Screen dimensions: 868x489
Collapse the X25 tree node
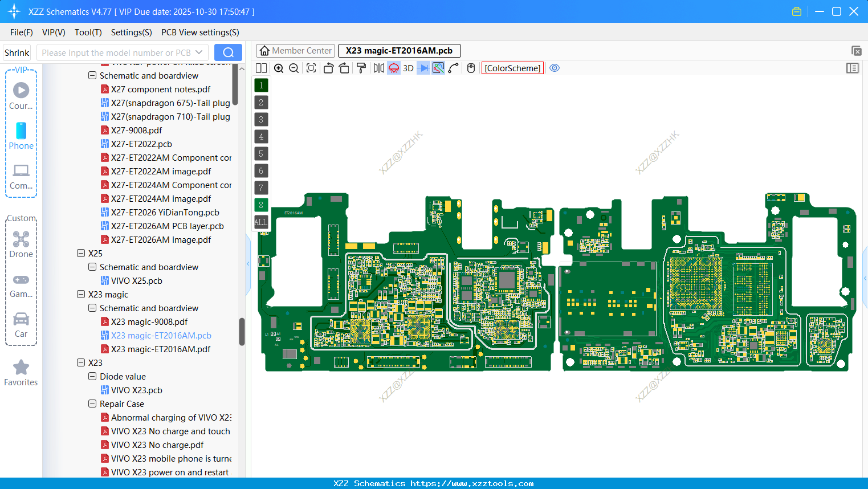(x=81, y=253)
